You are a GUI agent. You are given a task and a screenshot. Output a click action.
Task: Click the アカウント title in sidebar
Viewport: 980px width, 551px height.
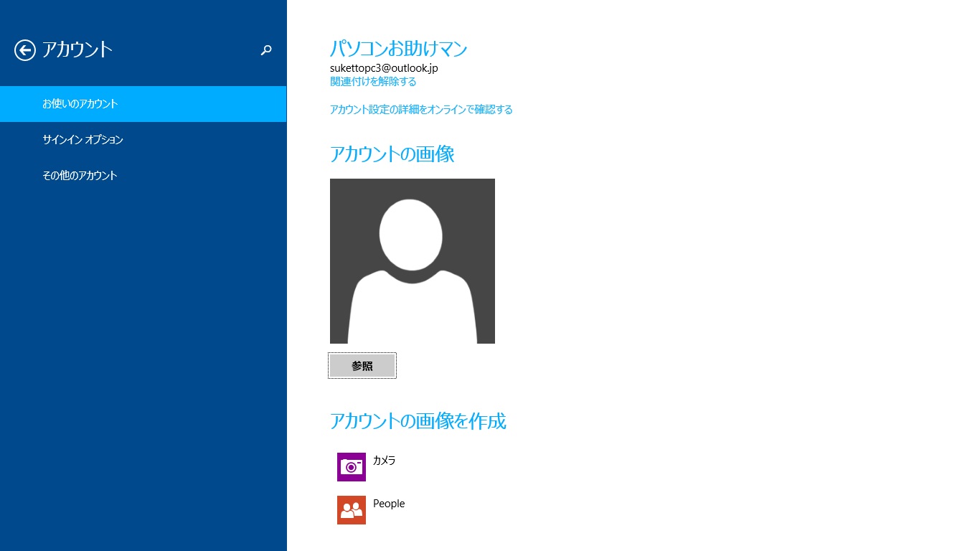point(77,50)
